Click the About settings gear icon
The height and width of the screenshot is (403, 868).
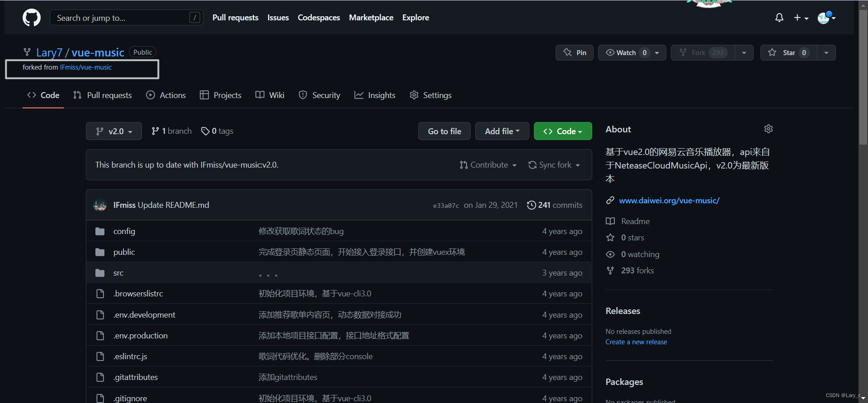(769, 129)
